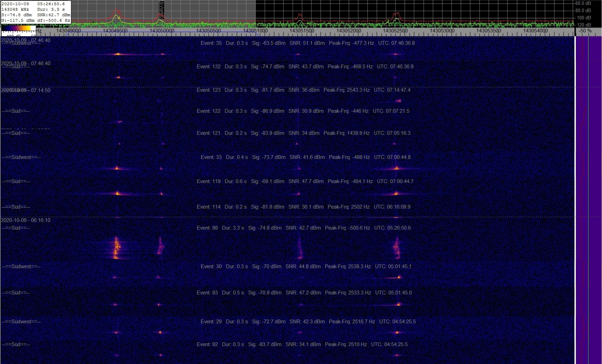The width and height of the screenshot is (602, 364).
Task: Select the Event 35 info line
Action: [x=308, y=43]
